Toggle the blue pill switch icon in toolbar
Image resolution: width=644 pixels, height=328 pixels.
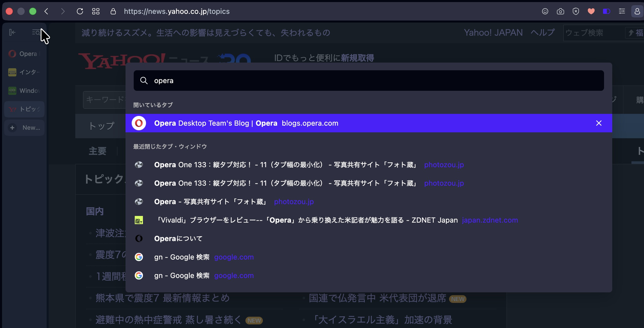pyautogui.click(x=607, y=12)
